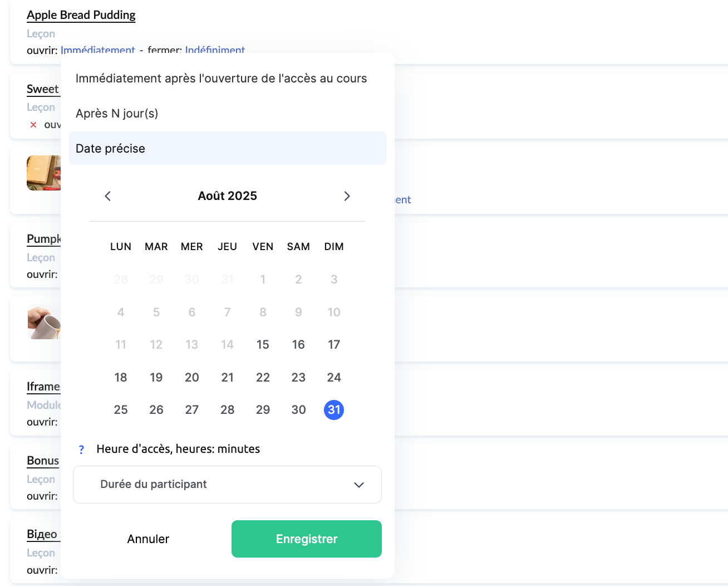The image size is (728, 586).
Task: Click the 'Août 2025' month header
Action: 227,196
